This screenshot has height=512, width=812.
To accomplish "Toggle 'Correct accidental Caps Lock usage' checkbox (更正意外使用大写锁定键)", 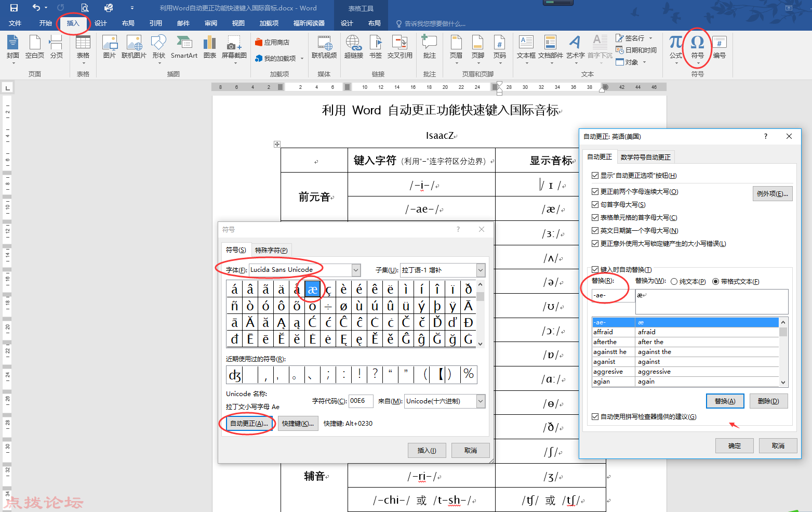I will click(595, 244).
